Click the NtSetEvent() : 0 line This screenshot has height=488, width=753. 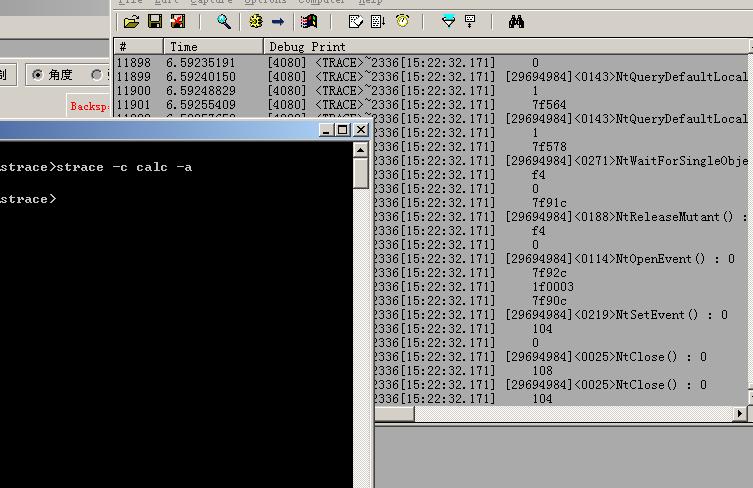617,315
